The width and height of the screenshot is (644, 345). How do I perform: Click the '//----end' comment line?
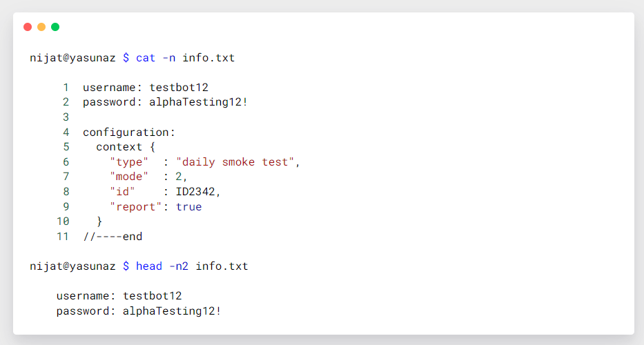click(x=113, y=237)
